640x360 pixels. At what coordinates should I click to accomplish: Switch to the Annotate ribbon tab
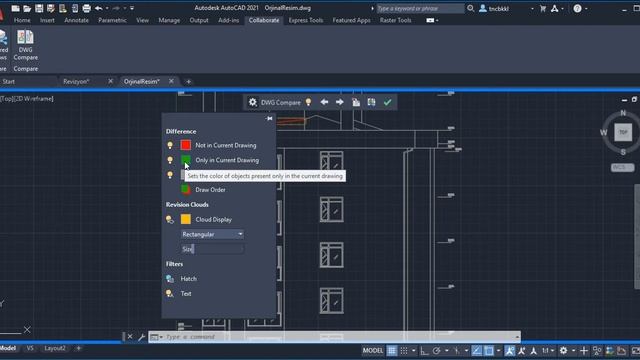click(76, 20)
